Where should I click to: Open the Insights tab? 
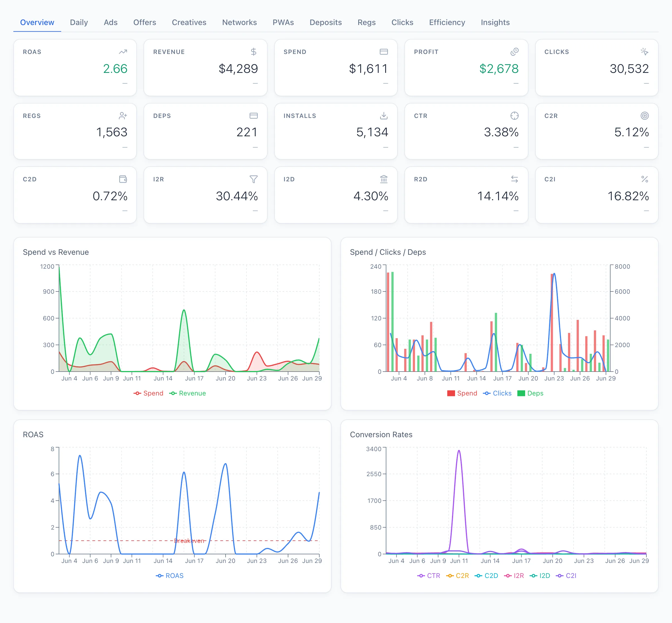495,22
